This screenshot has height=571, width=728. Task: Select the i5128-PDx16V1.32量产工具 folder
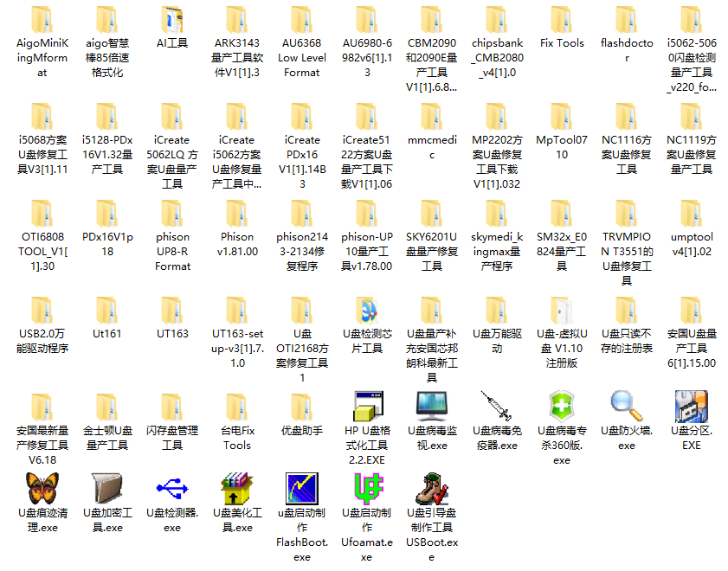[107, 117]
